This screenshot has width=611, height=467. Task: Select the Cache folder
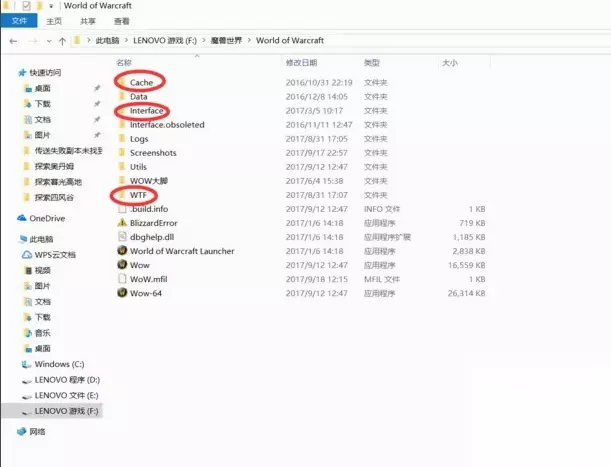coord(141,82)
